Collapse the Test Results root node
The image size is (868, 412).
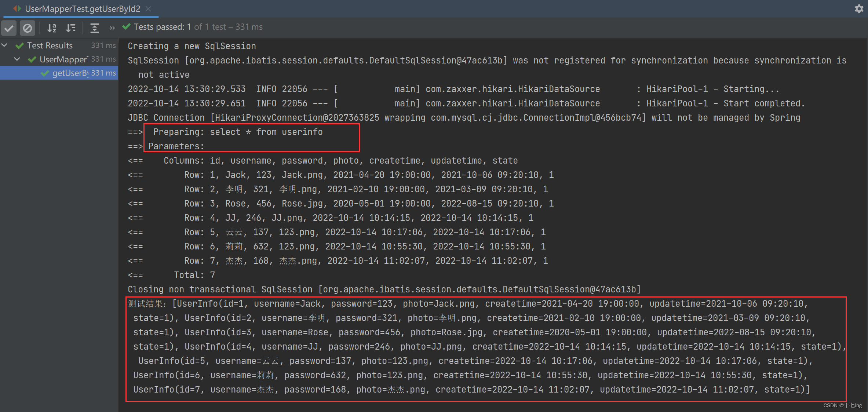click(x=5, y=45)
